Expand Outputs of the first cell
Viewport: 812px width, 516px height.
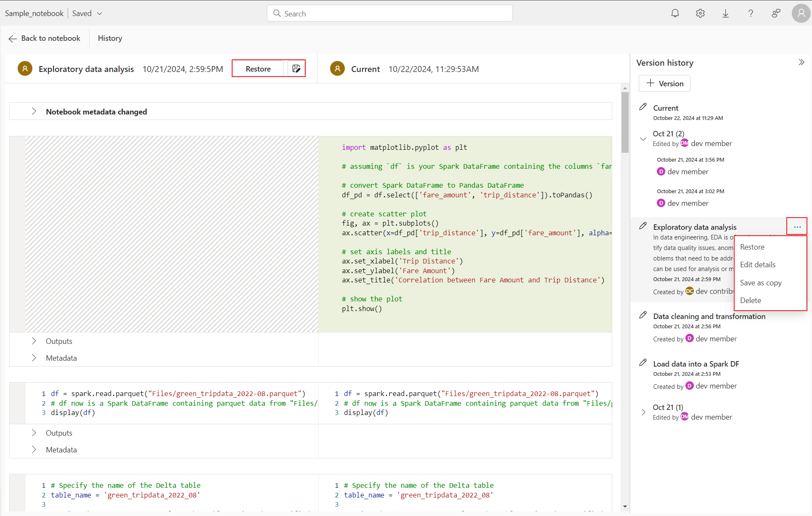pyautogui.click(x=34, y=341)
